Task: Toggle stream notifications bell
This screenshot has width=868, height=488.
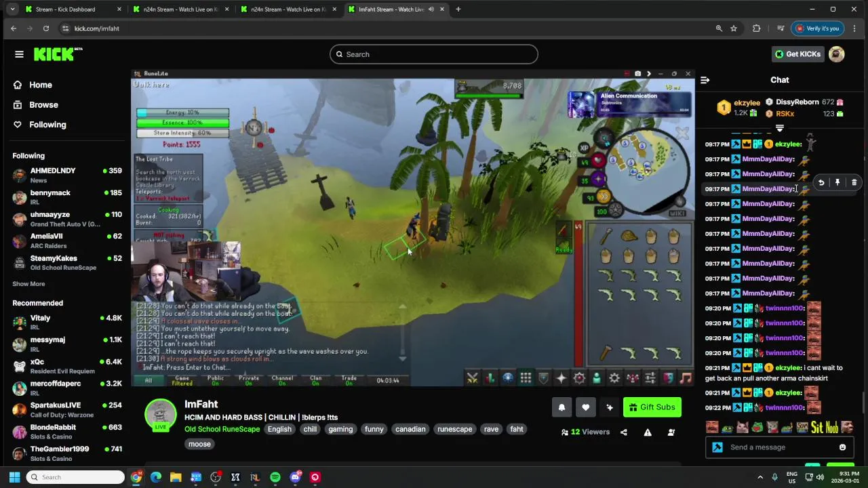Action: [561, 407]
